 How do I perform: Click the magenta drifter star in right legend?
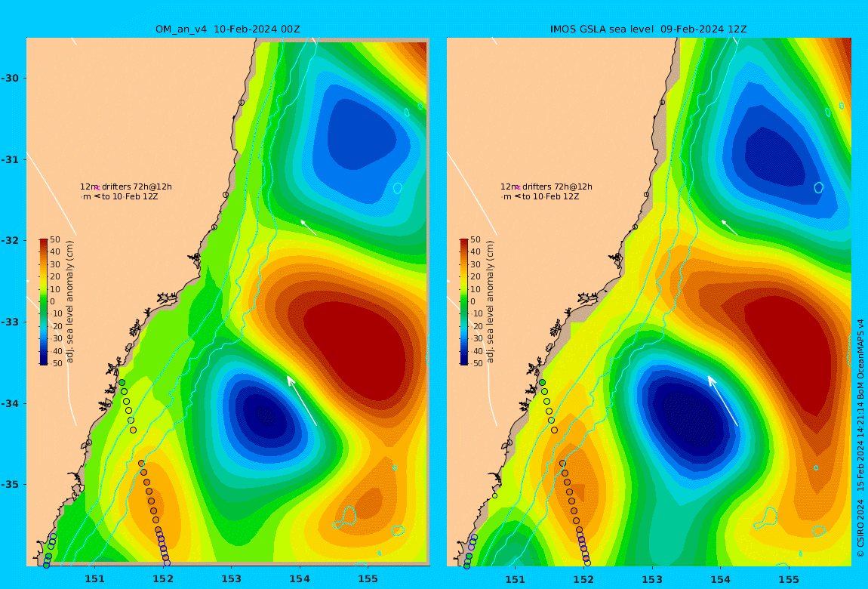[x=517, y=188]
